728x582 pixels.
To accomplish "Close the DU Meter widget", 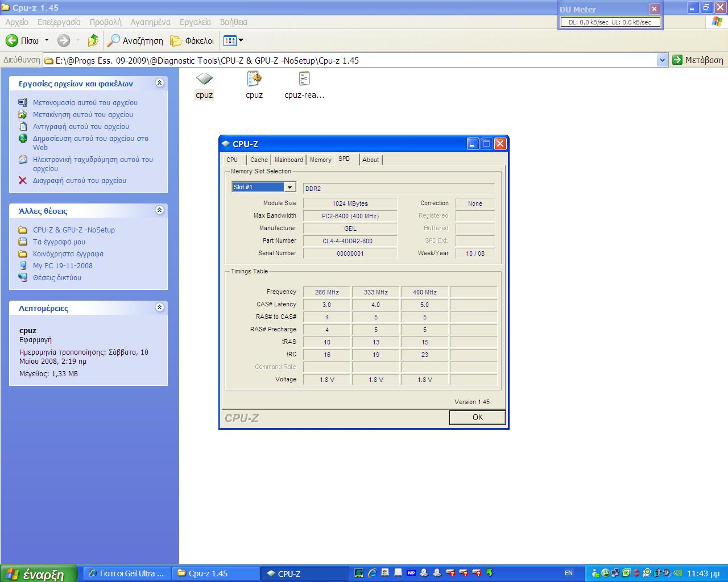I will (x=654, y=9).
